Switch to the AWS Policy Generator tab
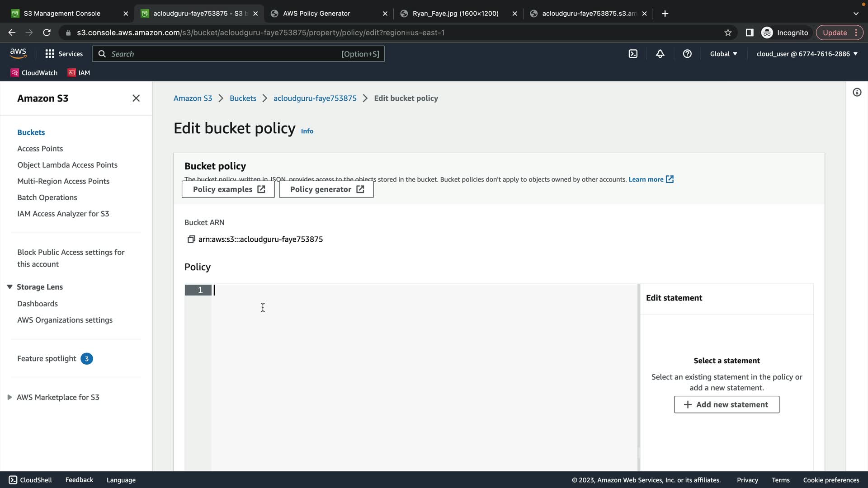868x488 pixels. 316,14
